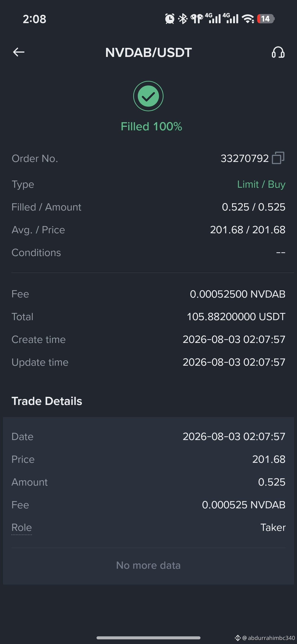Screen dimensions: 297x644
Task: Go back using the left arrow
Action: pos(19,52)
